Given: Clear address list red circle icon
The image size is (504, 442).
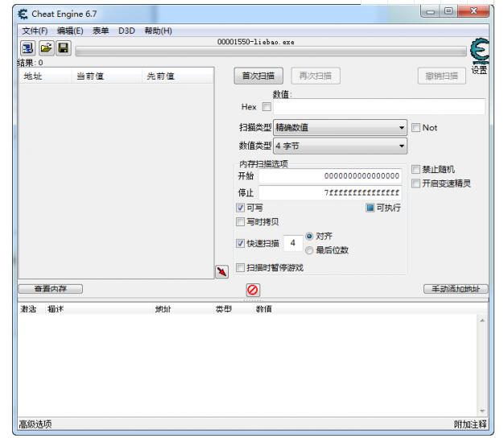Looking at the screenshot, I should click(253, 290).
